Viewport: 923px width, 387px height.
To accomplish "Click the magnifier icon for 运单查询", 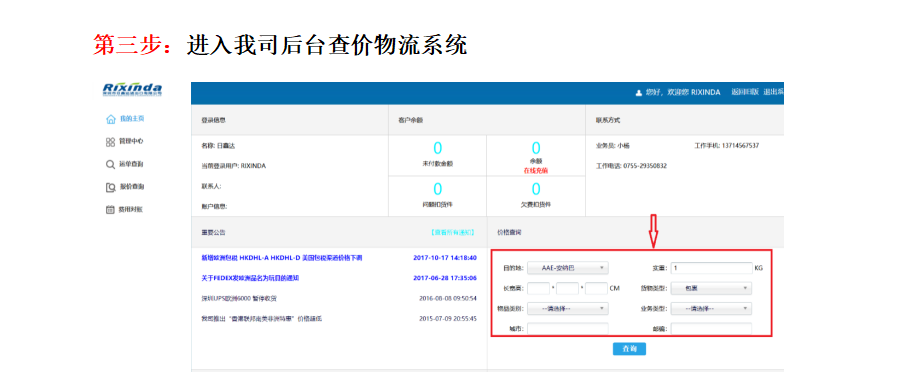I will 110,164.
